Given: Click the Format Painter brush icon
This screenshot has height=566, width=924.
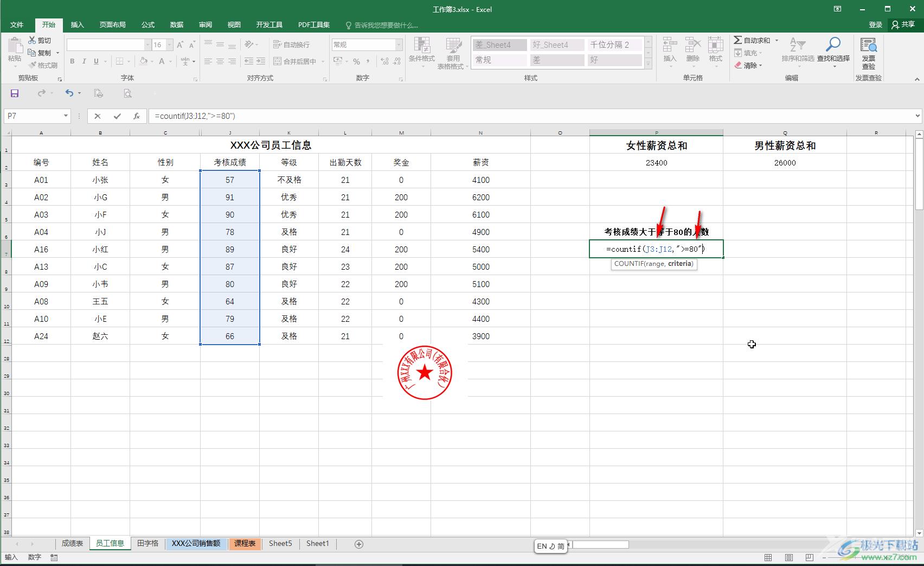Looking at the screenshot, I should pos(32,65).
